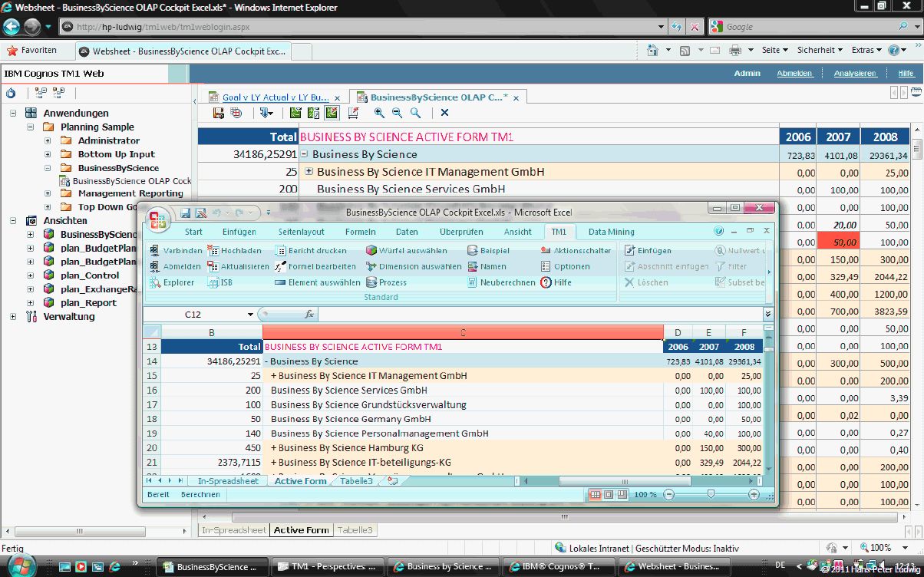
Task: Collapse the Business By Science row in websheet
Action: (305, 154)
